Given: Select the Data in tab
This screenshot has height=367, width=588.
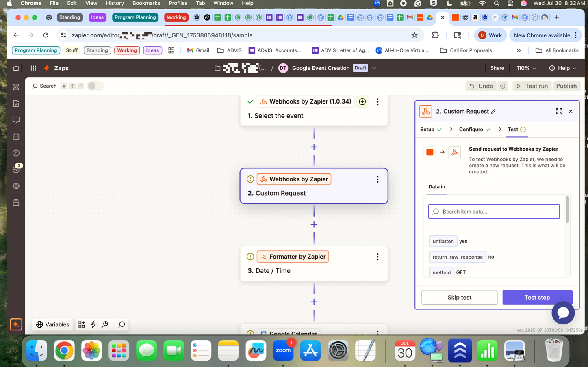Looking at the screenshot, I should [x=437, y=187].
